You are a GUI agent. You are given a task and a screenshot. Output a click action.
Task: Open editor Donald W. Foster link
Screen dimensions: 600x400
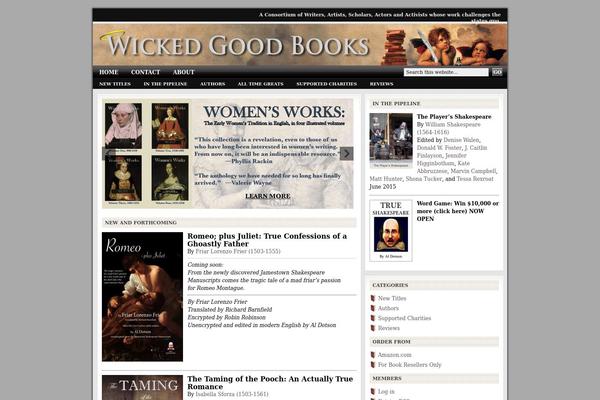point(439,148)
